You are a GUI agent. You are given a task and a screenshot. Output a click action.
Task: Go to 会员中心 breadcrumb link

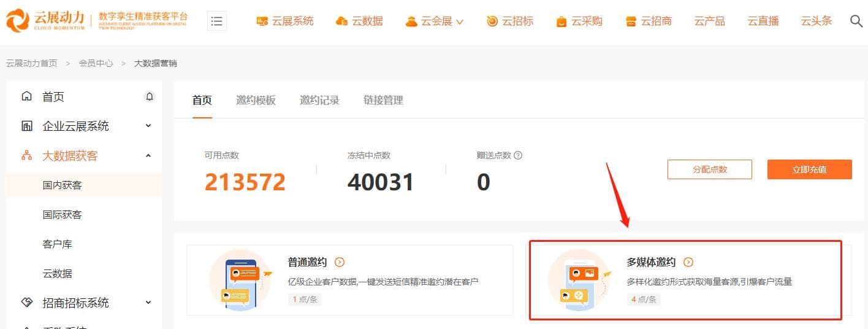tap(96, 63)
